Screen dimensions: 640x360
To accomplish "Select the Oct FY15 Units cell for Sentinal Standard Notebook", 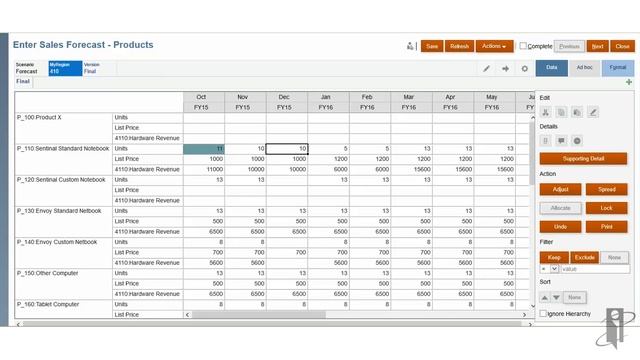I will [204, 149].
